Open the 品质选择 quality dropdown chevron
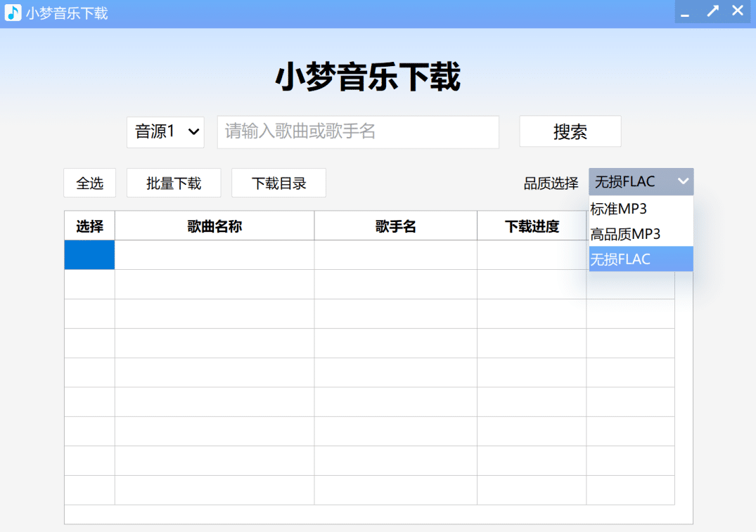The image size is (756, 532). tap(682, 181)
